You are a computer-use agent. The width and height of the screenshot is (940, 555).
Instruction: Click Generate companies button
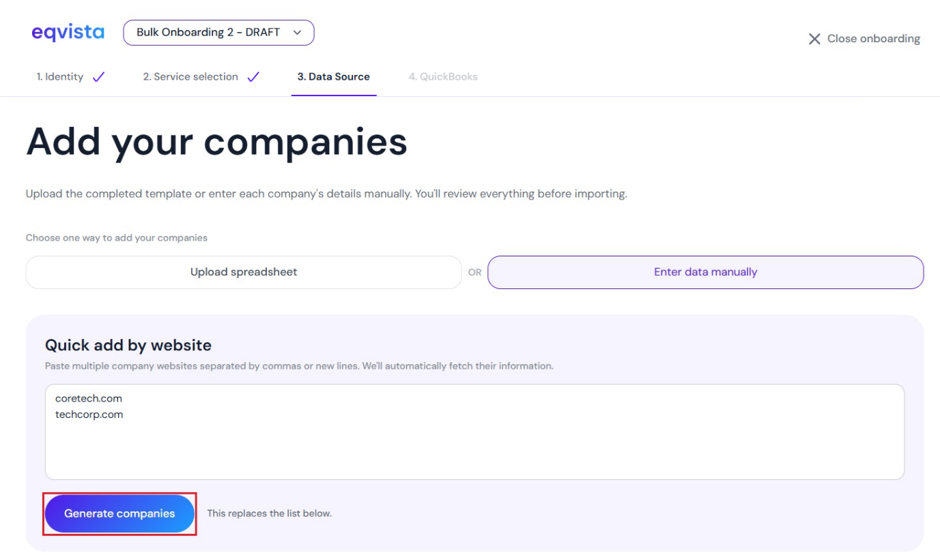(120, 514)
